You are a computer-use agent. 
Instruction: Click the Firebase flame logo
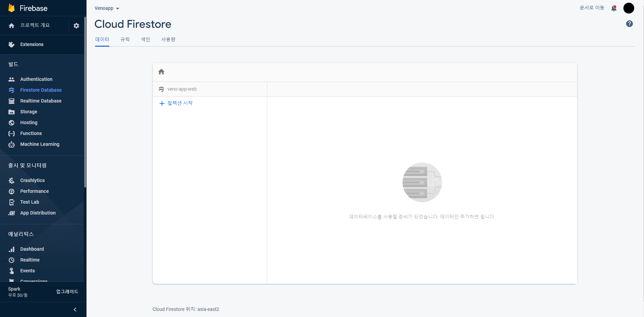click(11, 8)
